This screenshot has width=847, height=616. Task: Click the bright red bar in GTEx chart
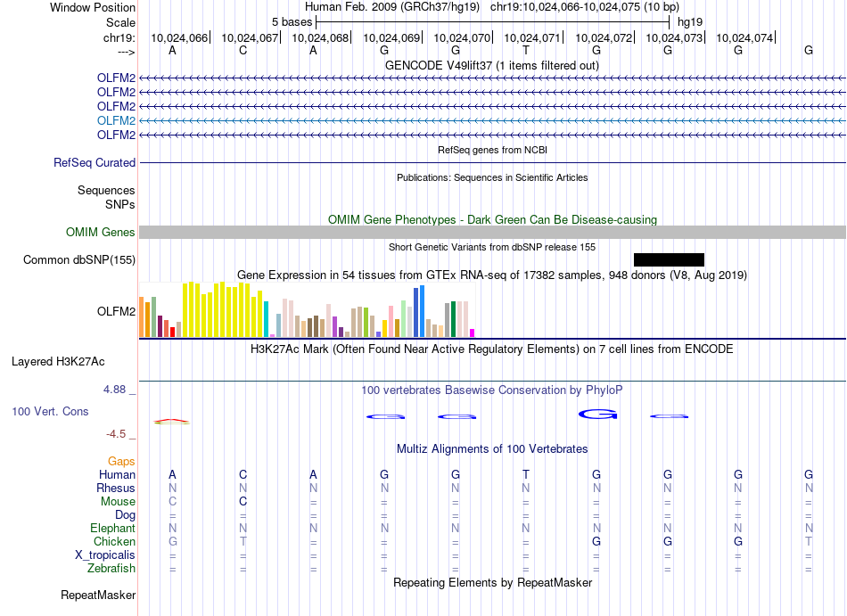(173, 332)
